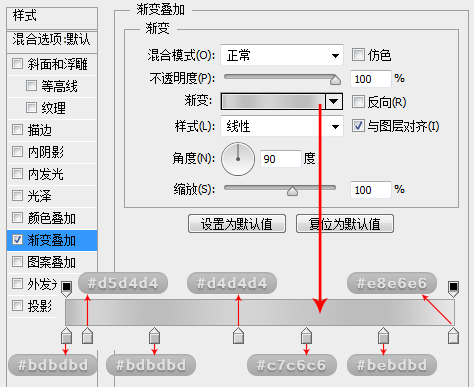Screen dimensions: 474x387
Task: Uncheck the 渐变叠加 checkbox
Action: [17, 240]
